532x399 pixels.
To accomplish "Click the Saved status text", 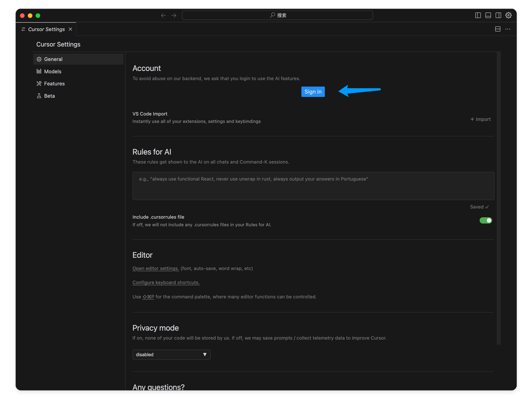I will point(479,207).
